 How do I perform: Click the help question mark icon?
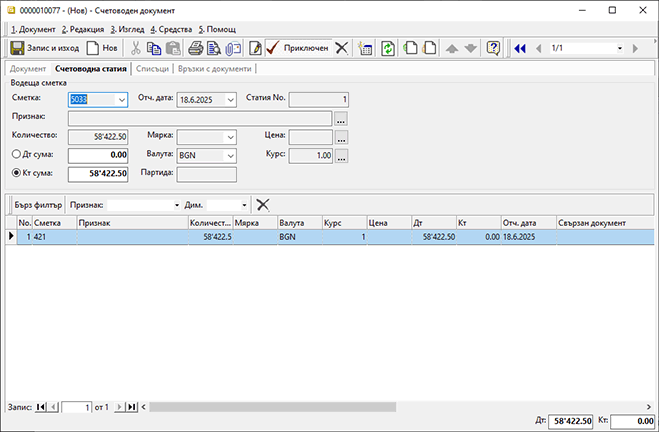(493, 48)
